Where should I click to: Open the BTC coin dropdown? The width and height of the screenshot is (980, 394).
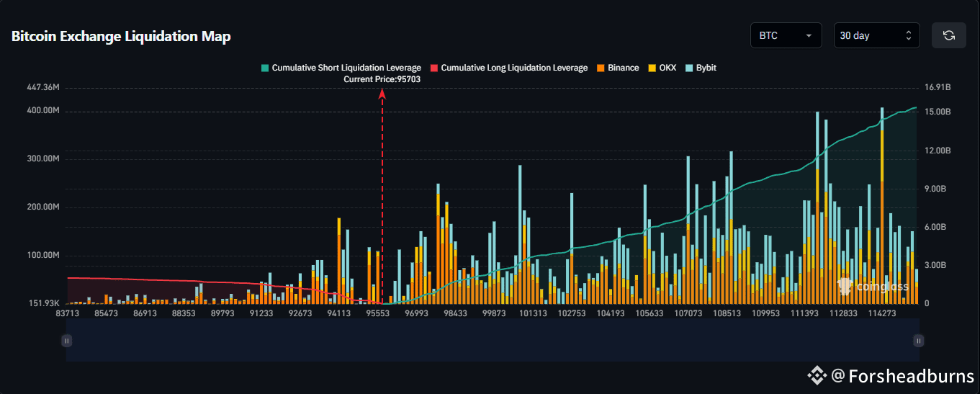tap(786, 35)
